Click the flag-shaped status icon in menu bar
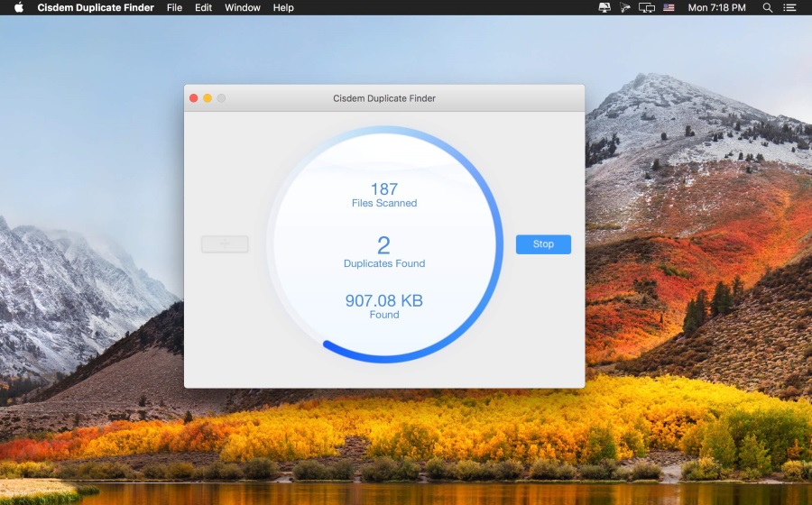The width and height of the screenshot is (812, 505). [625, 7]
